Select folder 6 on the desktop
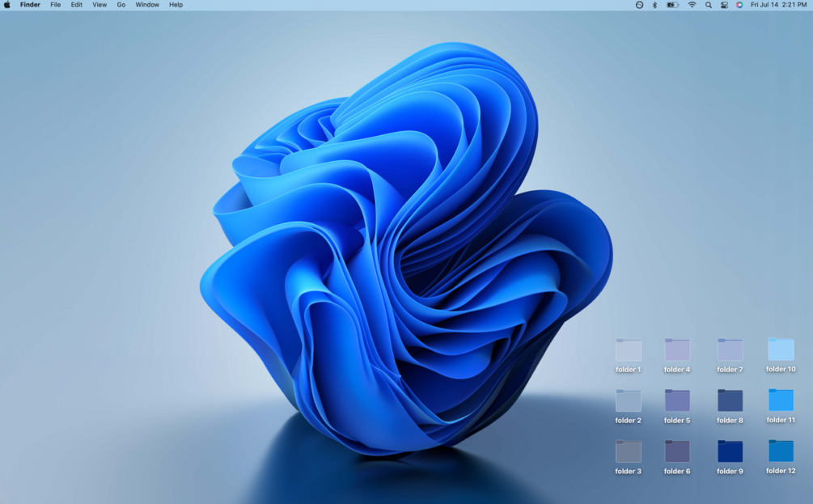The width and height of the screenshot is (813, 504). pyautogui.click(x=677, y=451)
